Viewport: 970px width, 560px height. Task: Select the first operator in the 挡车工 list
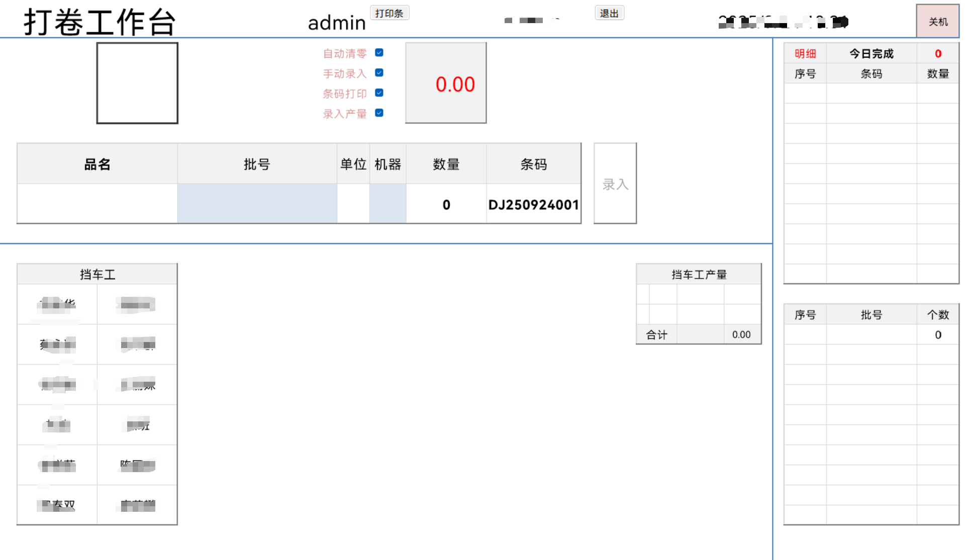[x=57, y=304]
